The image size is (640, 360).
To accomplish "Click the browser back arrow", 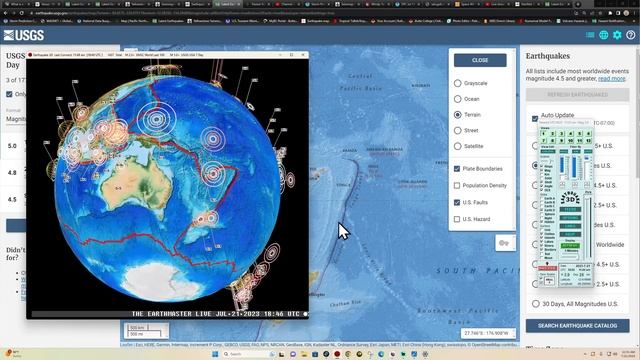I will tap(5, 13).
